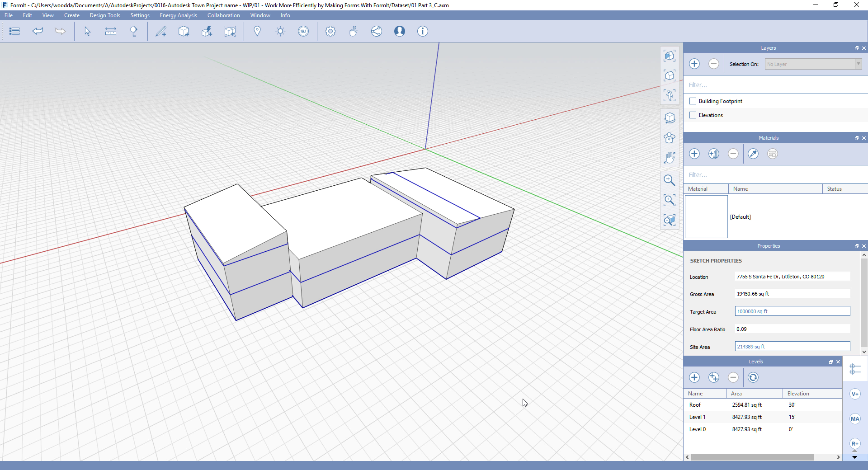Click the Levels side palette tab icon
The image size is (868, 470).
pyautogui.click(x=855, y=369)
